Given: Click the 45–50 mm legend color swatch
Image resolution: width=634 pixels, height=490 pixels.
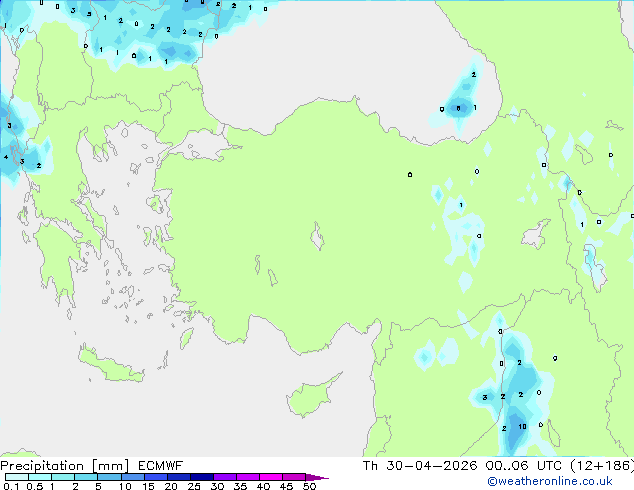Looking at the screenshot, I should click(294, 477).
